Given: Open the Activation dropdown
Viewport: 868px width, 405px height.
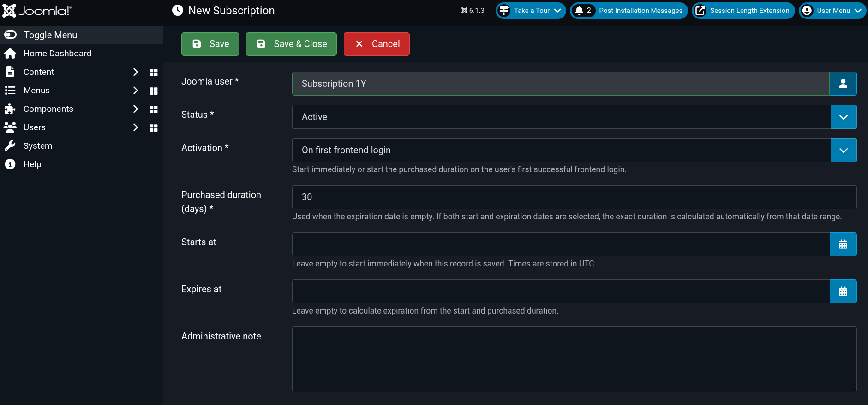Looking at the screenshot, I should 575,150.
